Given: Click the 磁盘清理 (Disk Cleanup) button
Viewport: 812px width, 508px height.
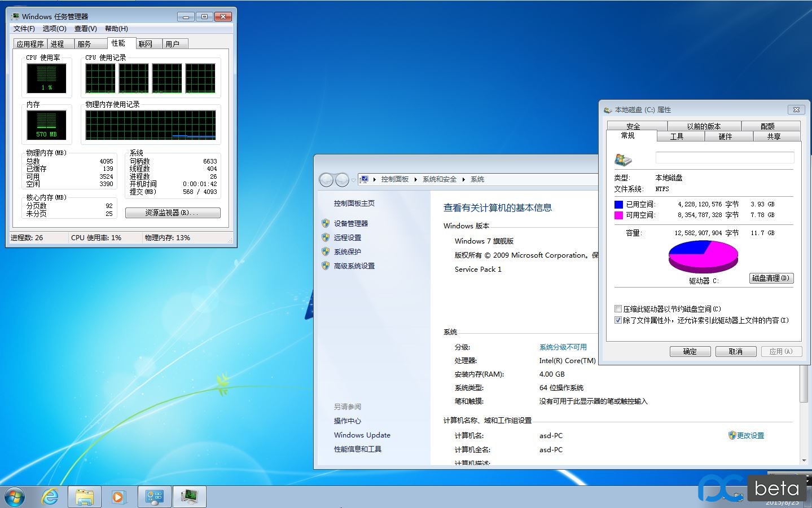Looking at the screenshot, I should [771, 278].
